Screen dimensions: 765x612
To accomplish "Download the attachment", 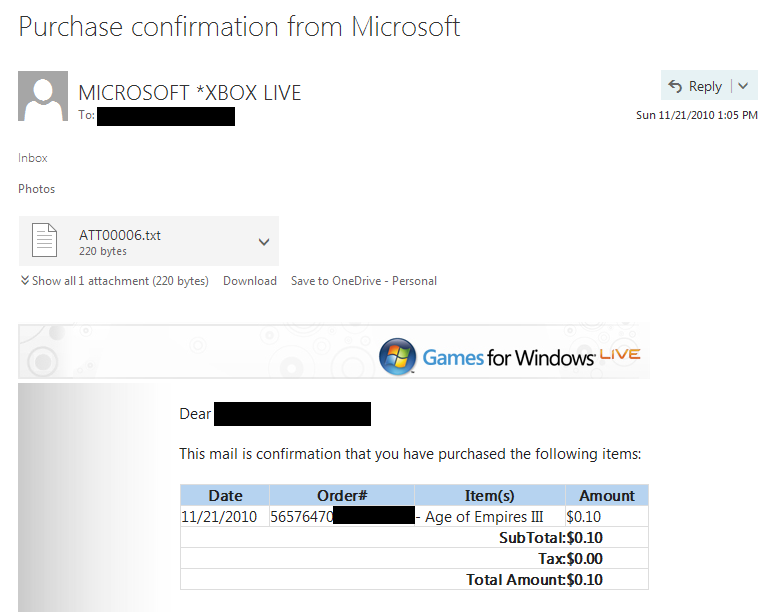I will pyautogui.click(x=250, y=281).
